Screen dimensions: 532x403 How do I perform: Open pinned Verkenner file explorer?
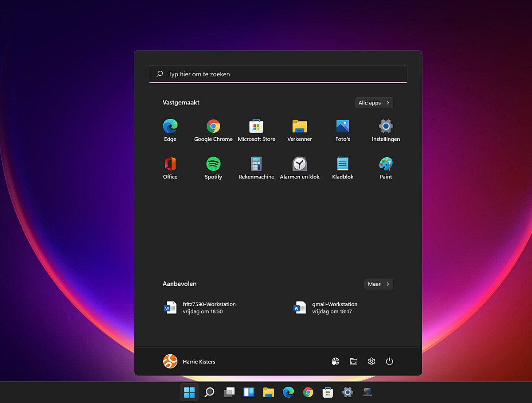[300, 131]
